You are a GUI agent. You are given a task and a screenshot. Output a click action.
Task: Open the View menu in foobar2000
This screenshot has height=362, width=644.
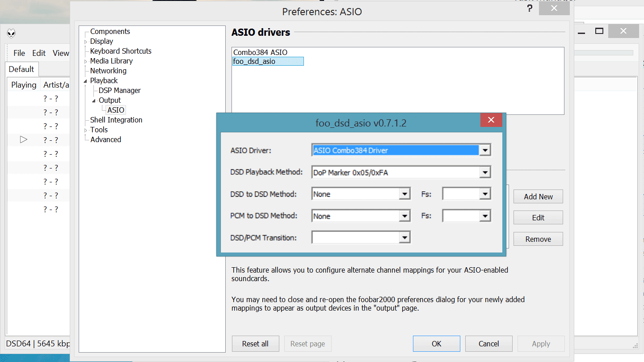(60, 53)
